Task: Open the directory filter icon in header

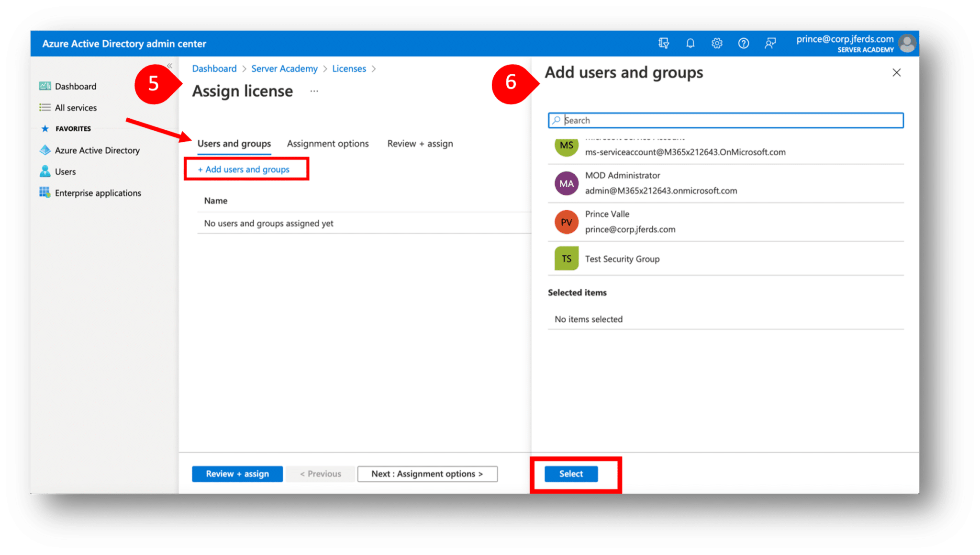Action: point(664,44)
